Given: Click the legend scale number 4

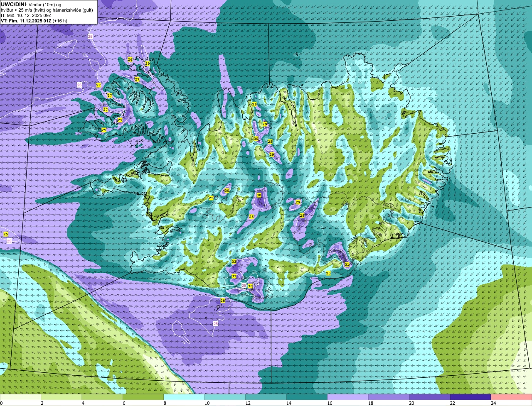Looking at the screenshot, I should coord(83,403).
